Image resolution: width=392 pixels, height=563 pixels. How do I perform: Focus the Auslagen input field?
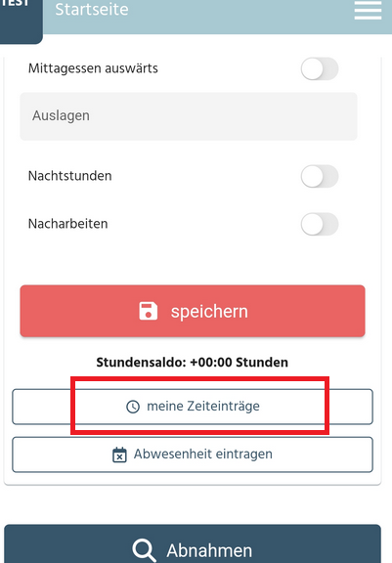click(x=189, y=116)
